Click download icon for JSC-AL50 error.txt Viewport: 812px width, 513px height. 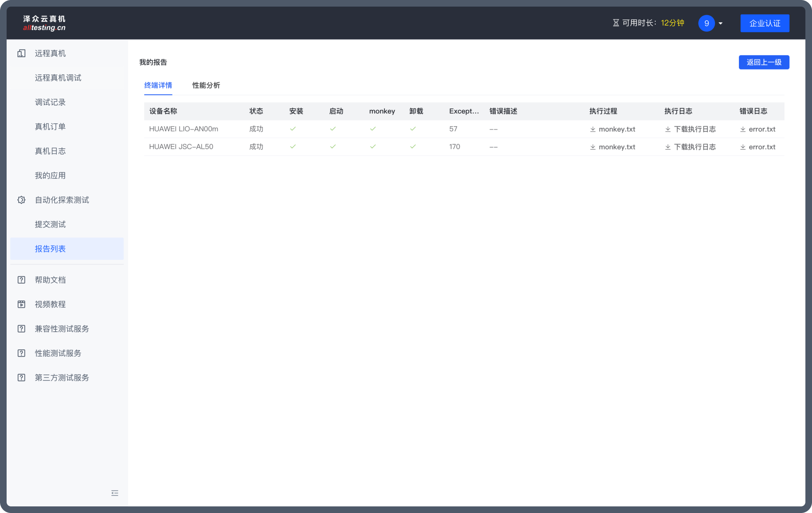click(x=743, y=147)
